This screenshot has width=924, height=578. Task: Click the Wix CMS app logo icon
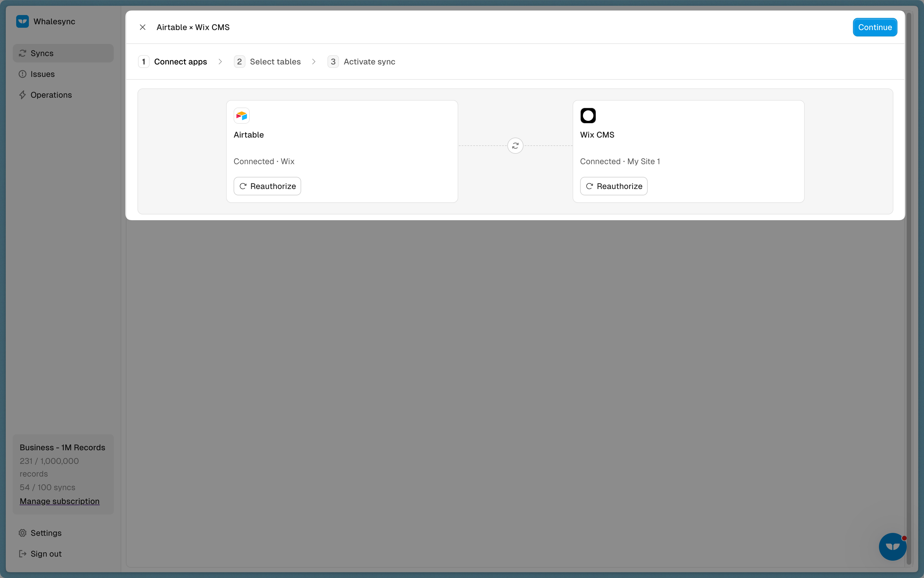point(588,115)
